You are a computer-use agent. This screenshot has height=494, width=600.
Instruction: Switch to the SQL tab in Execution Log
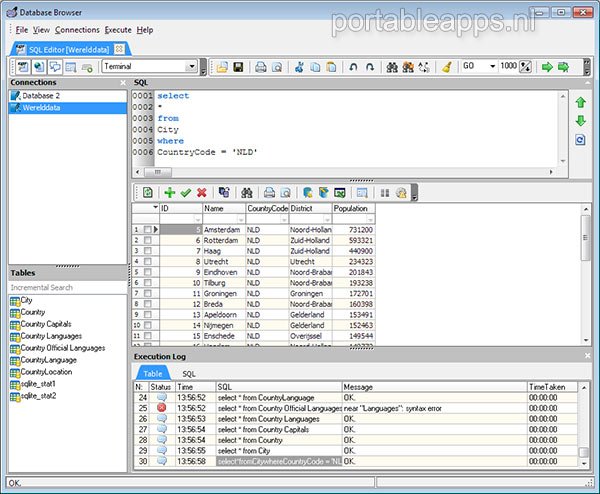pyautogui.click(x=189, y=372)
